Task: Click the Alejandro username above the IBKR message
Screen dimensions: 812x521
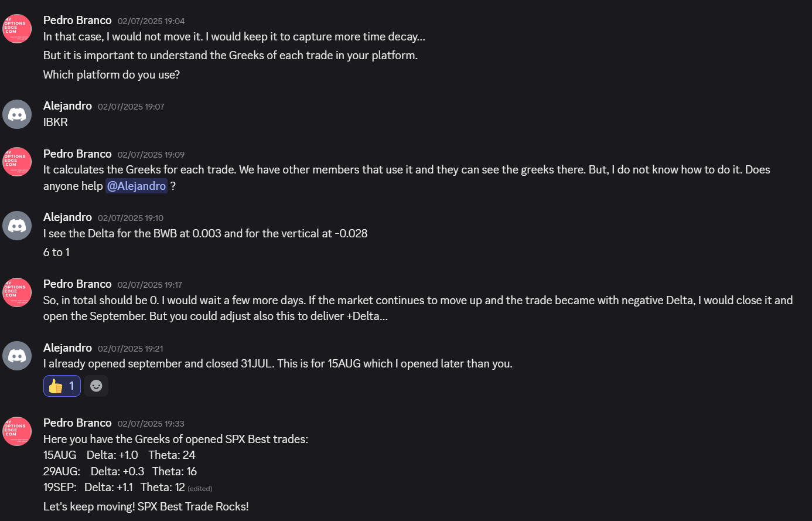Action: (x=67, y=106)
